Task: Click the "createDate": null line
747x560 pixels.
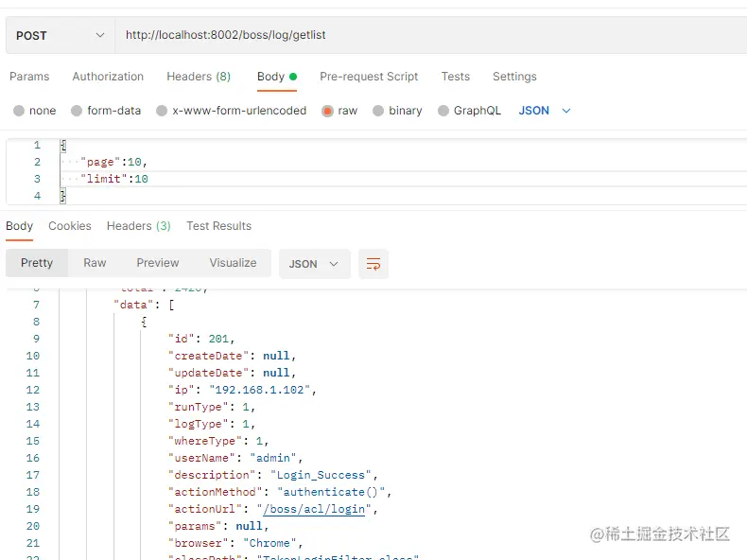Action: [x=232, y=356]
